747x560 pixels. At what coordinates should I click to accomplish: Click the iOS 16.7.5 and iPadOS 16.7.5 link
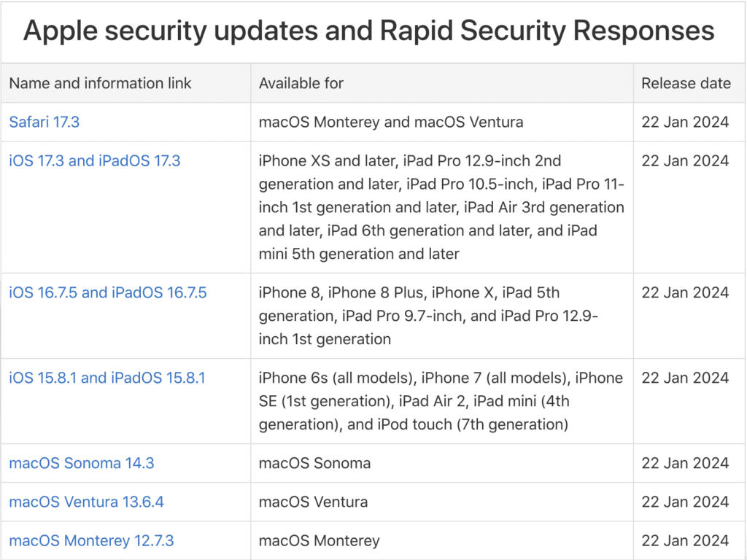pyautogui.click(x=107, y=292)
